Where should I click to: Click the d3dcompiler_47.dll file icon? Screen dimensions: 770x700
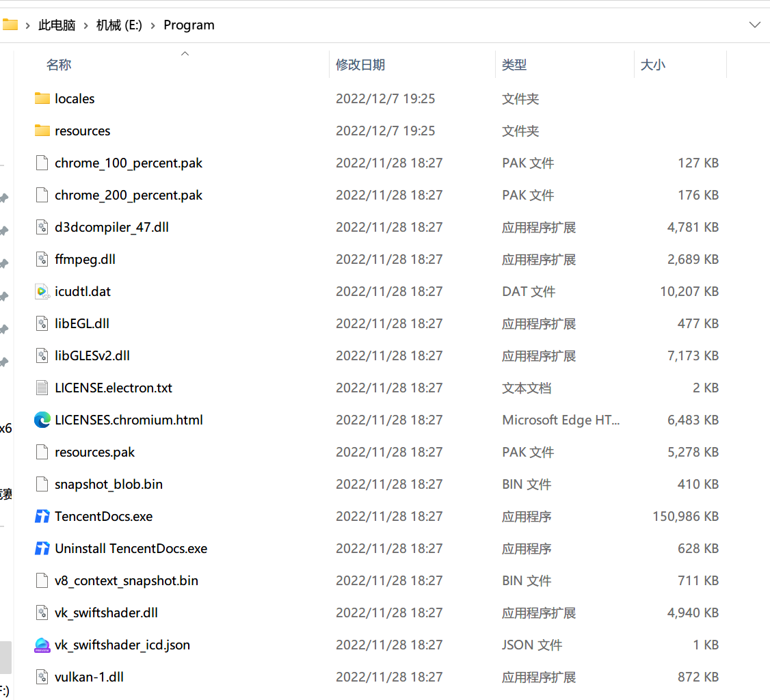pos(42,227)
